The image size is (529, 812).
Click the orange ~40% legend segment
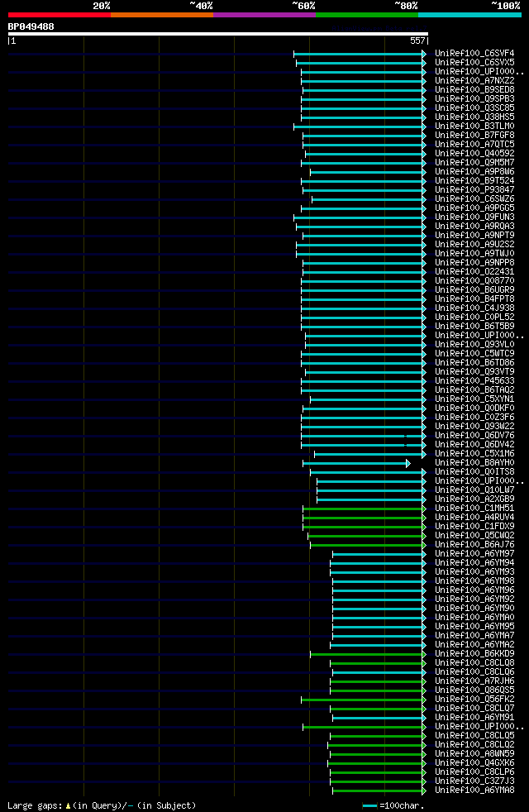pyautogui.click(x=162, y=15)
